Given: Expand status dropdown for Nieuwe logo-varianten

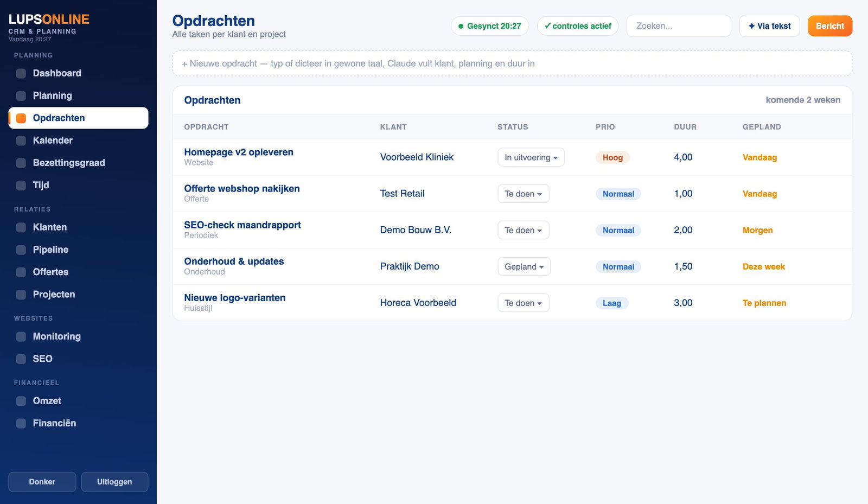Looking at the screenshot, I should pos(524,303).
